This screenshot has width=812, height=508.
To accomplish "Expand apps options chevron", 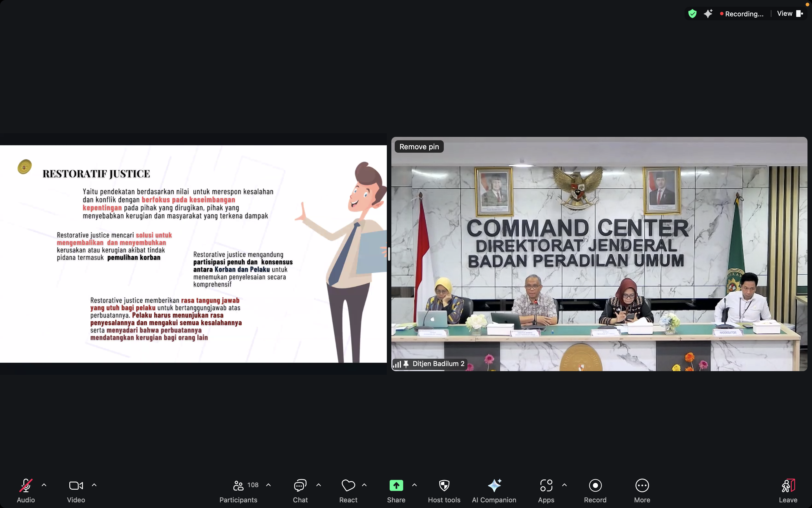I will coord(564,485).
